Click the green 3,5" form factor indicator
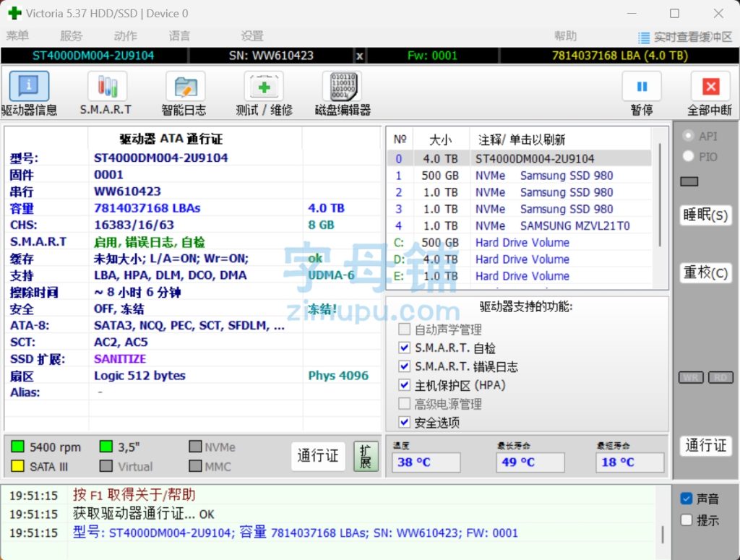The height and width of the screenshot is (560, 740). point(106,447)
